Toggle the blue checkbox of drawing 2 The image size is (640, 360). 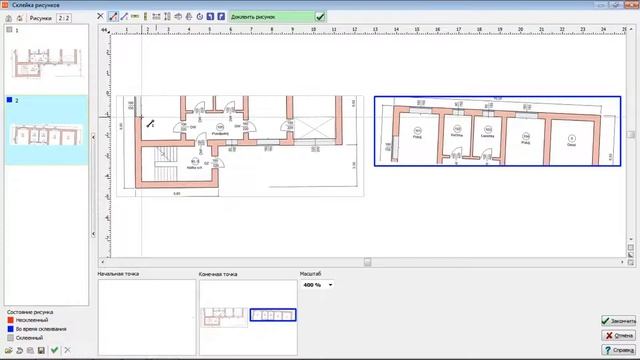[x=9, y=100]
